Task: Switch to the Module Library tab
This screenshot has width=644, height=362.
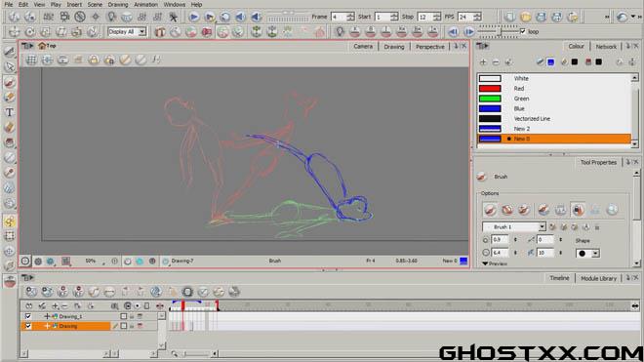Action: click(598, 278)
